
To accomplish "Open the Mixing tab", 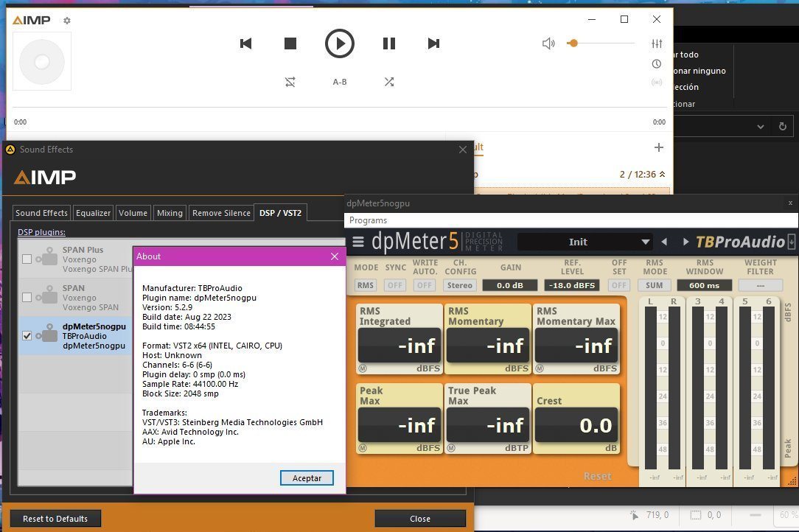I will coord(170,213).
